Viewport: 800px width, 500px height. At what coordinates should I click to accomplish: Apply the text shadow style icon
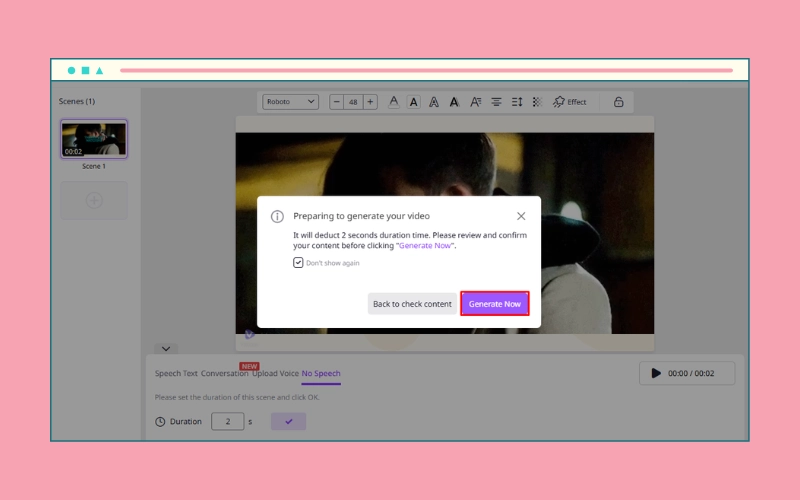tap(454, 102)
